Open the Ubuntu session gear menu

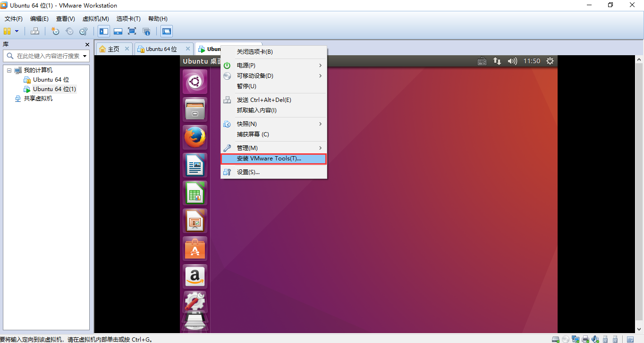click(550, 61)
